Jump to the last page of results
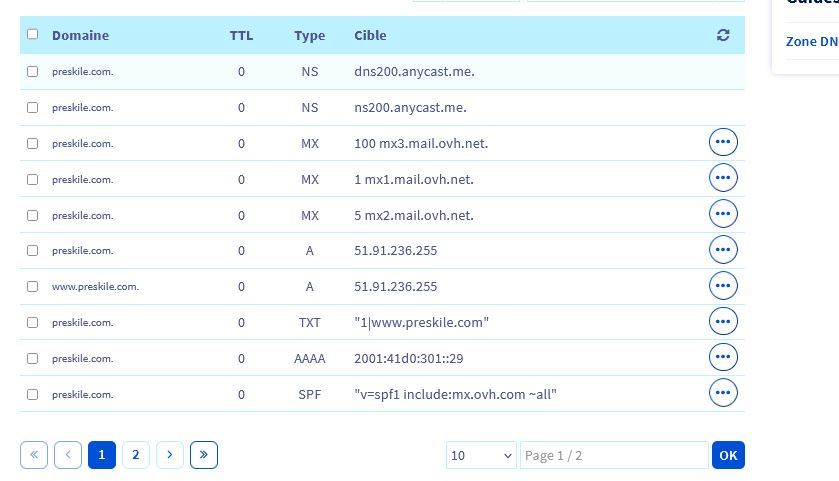839x481 pixels. (x=204, y=455)
